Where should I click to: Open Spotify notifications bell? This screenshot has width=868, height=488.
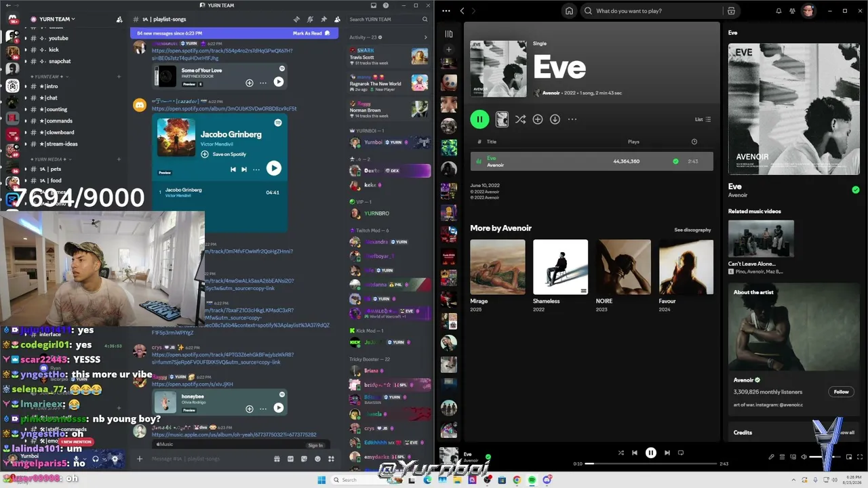click(x=778, y=11)
